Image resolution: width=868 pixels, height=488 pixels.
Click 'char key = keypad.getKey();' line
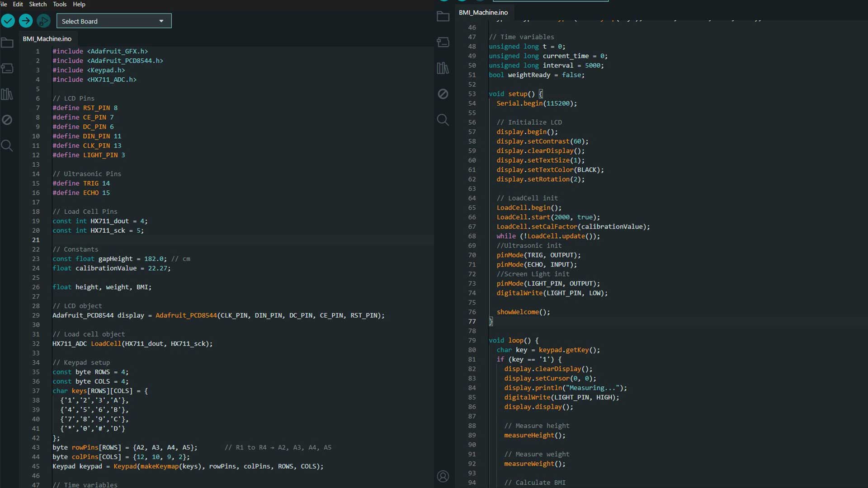pyautogui.click(x=548, y=350)
